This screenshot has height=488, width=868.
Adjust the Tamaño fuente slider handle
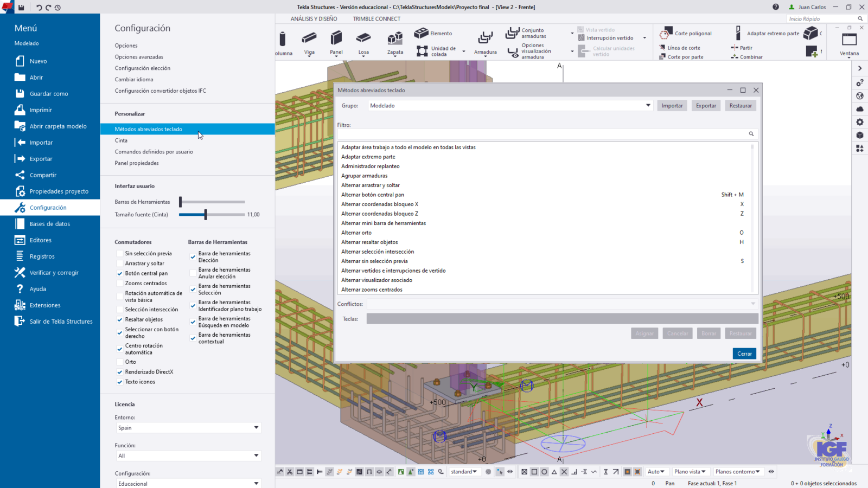(206, 215)
